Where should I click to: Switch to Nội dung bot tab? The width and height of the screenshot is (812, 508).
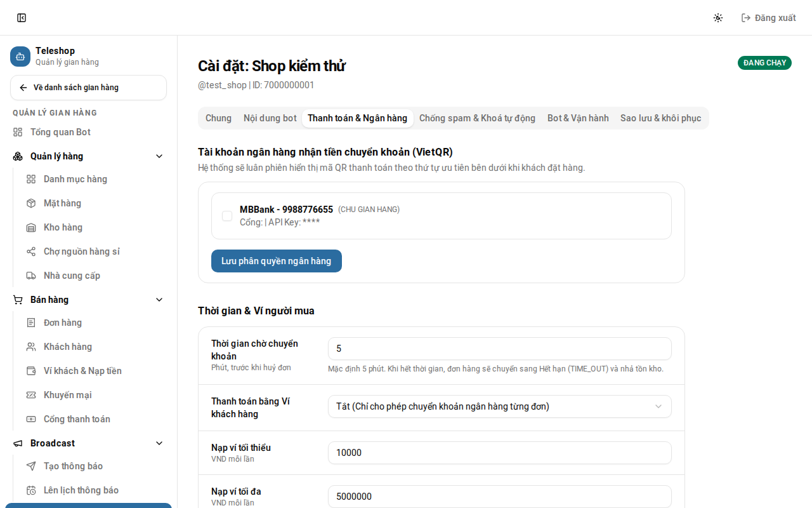click(270, 118)
